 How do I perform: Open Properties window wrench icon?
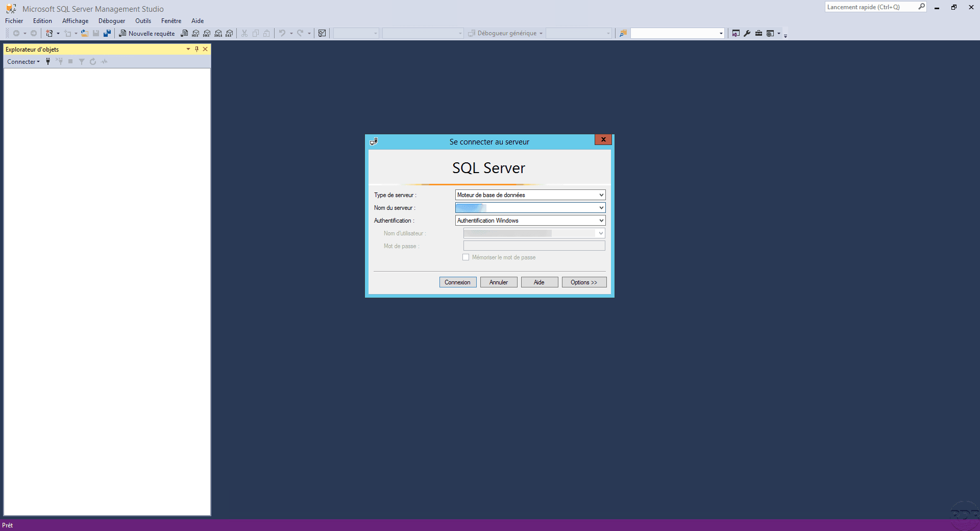(x=747, y=33)
